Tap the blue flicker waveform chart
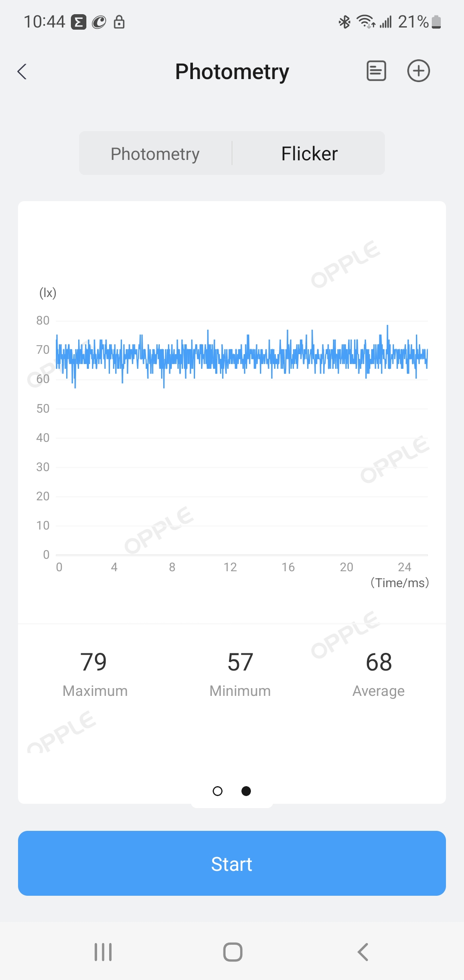Screen dimensions: 464x980 (x=241, y=358)
